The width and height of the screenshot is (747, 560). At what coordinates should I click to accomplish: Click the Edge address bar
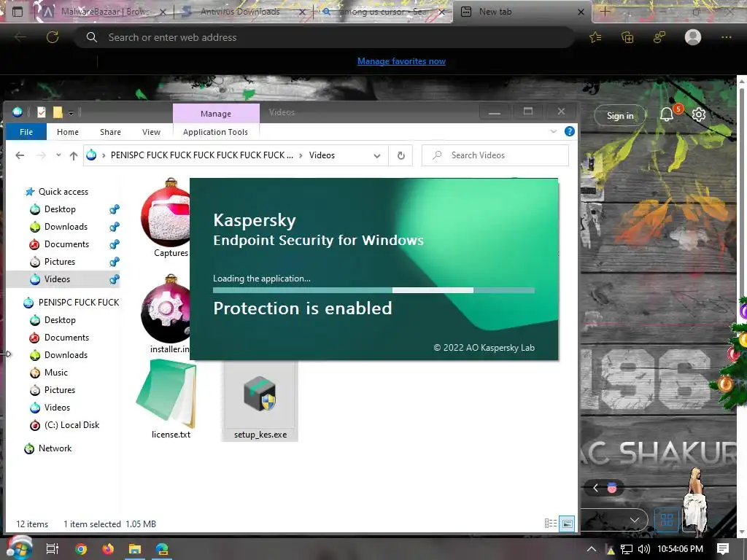[324, 37]
